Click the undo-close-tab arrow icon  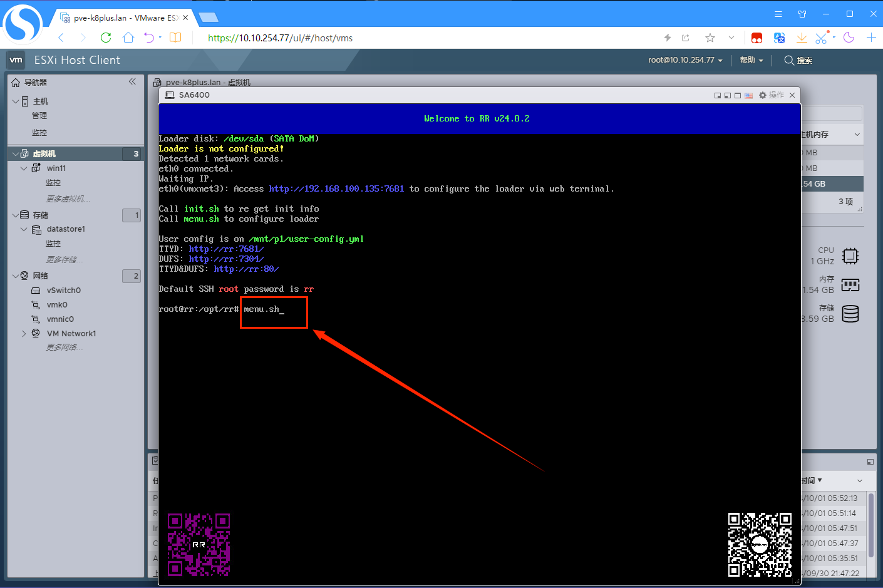coord(149,38)
